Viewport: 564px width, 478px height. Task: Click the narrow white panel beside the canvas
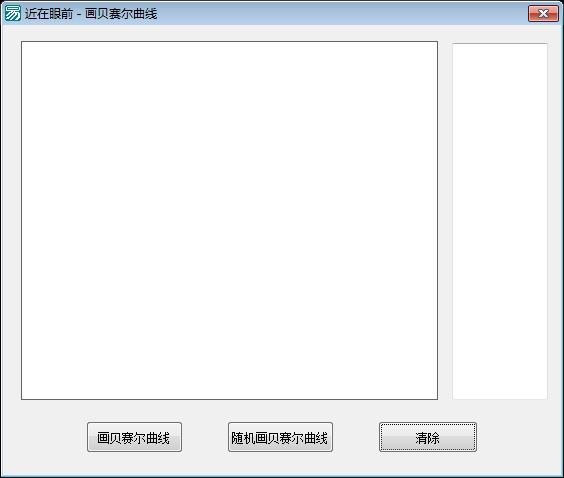pyautogui.click(x=500, y=221)
